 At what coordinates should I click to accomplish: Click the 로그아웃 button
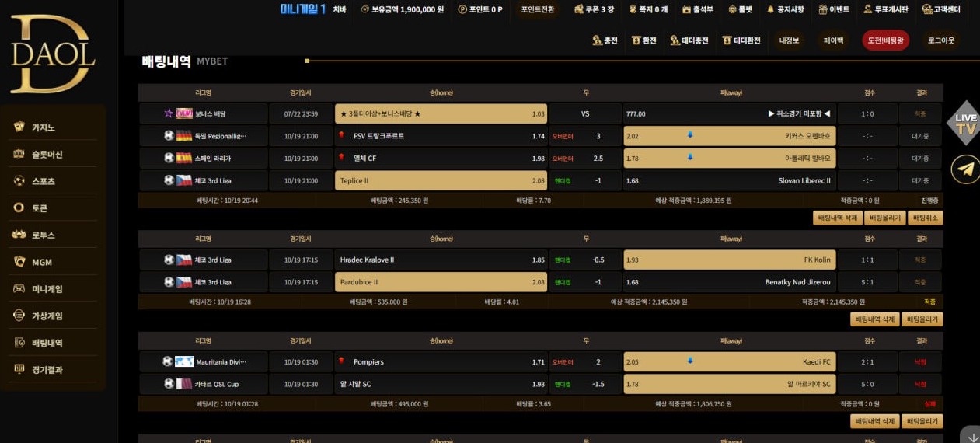point(940,40)
